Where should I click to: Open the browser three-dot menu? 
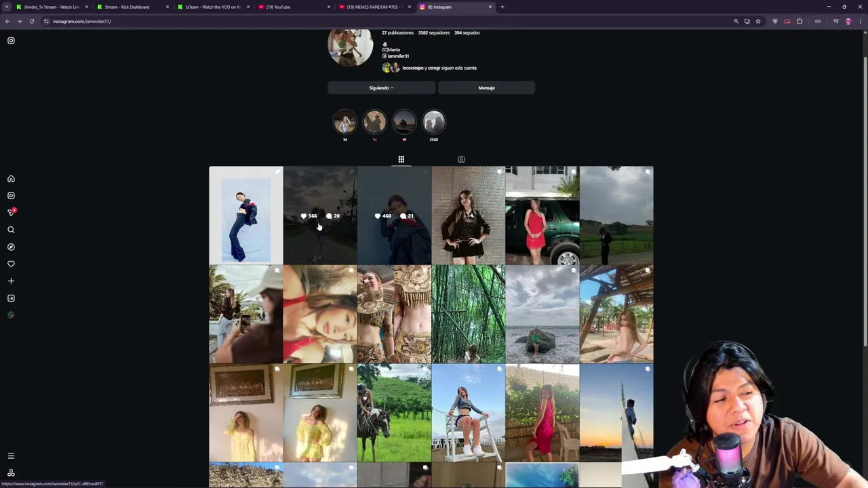(x=860, y=21)
